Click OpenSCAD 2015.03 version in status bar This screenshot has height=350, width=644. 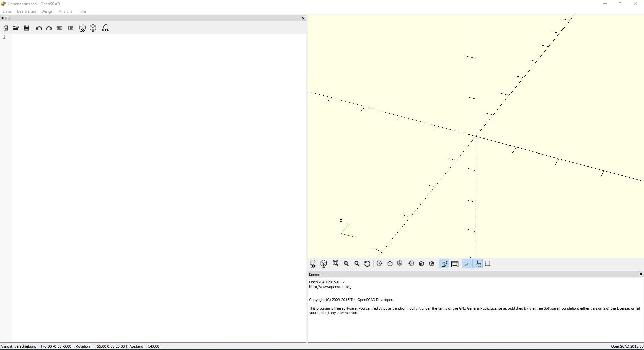pyautogui.click(x=627, y=346)
